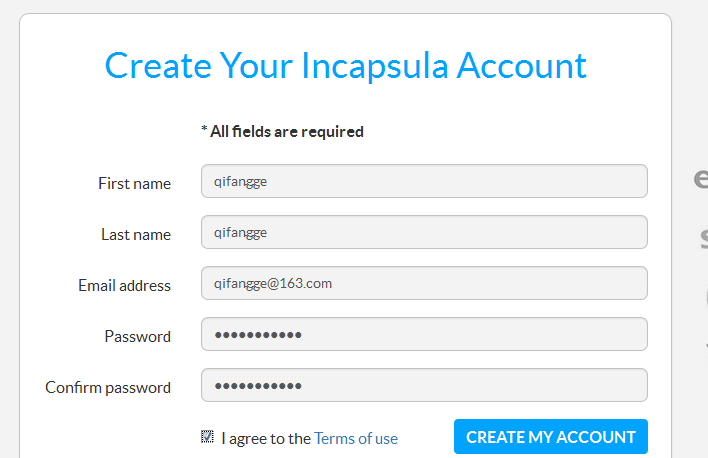This screenshot has width=708, height=458.
Task: Uncheck the agree to Terms checkbox
Action: click(207, 437)
